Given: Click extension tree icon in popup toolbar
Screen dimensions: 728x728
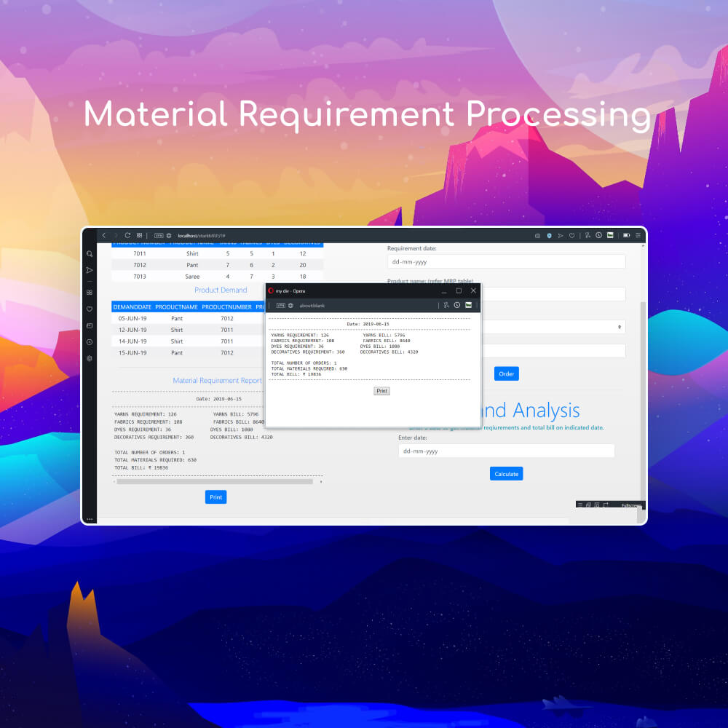Looking at the screenshot, I should coord(446,305).
